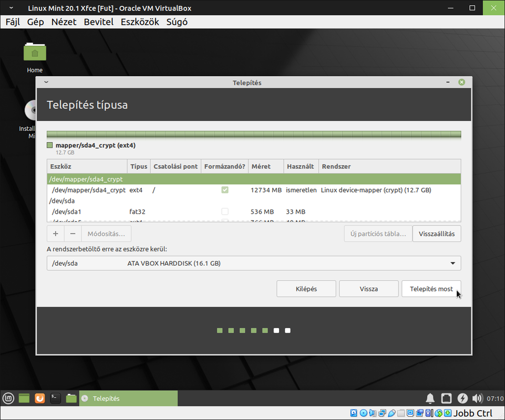Click Telepítés most to install

(x=431, y=289)
